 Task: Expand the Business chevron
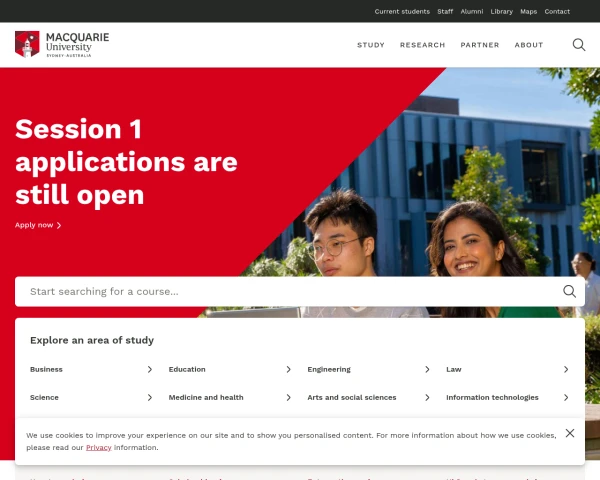coord(150,369)
